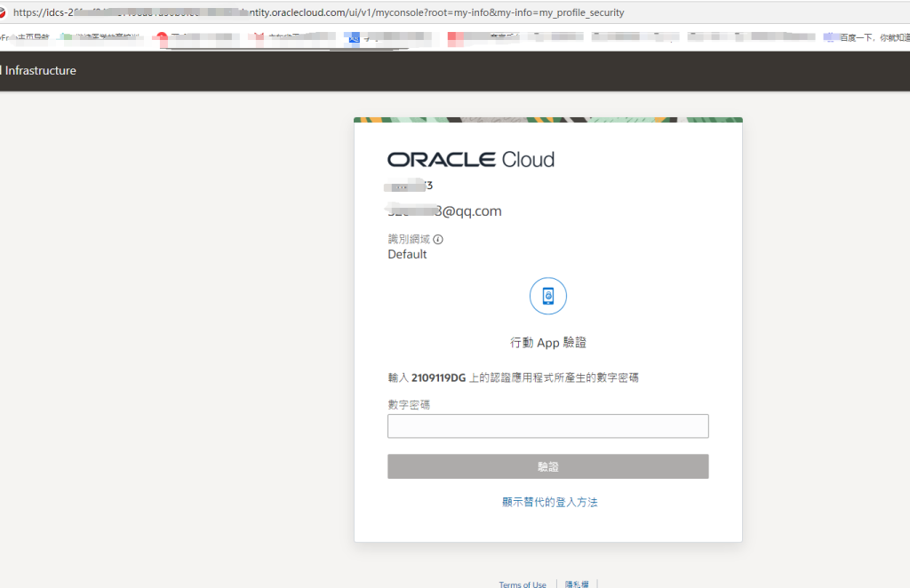
Task: Click the @qq.com email address text
Action: (444, 211)
